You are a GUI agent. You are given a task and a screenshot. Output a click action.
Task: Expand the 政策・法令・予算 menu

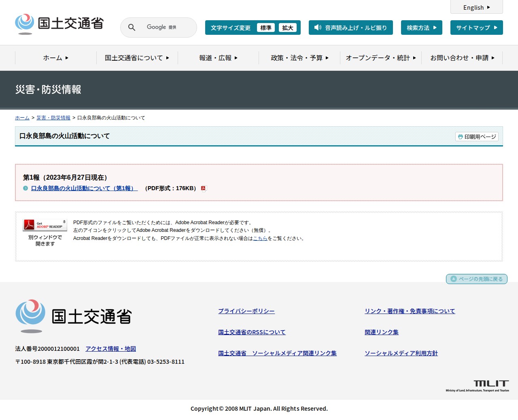click(x=299, y=58)
